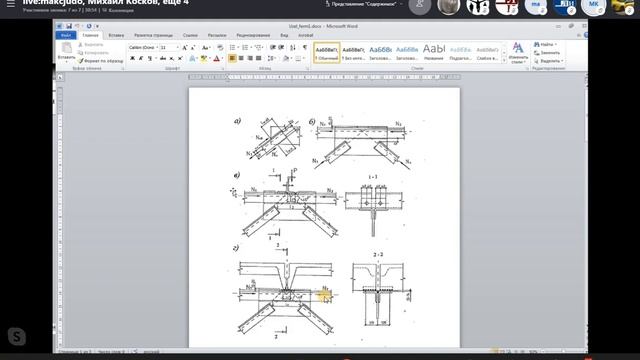
Task: Click the Word Help icon
Action: 586,36
